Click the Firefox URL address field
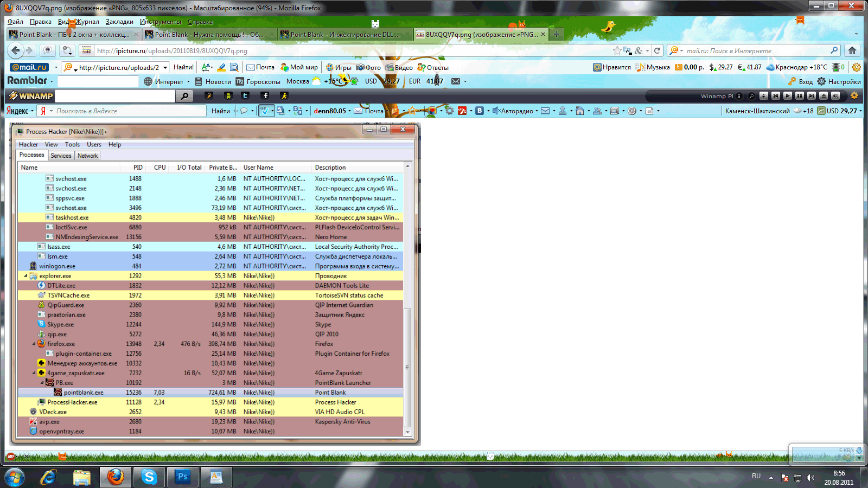This screenshot has height=488, width=868. 353,50
